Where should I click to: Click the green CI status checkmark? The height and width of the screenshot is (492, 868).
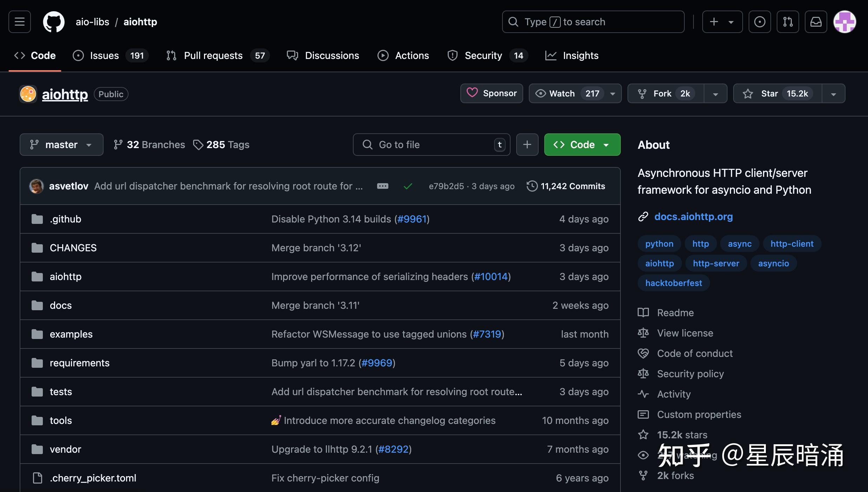pos(408,186)
